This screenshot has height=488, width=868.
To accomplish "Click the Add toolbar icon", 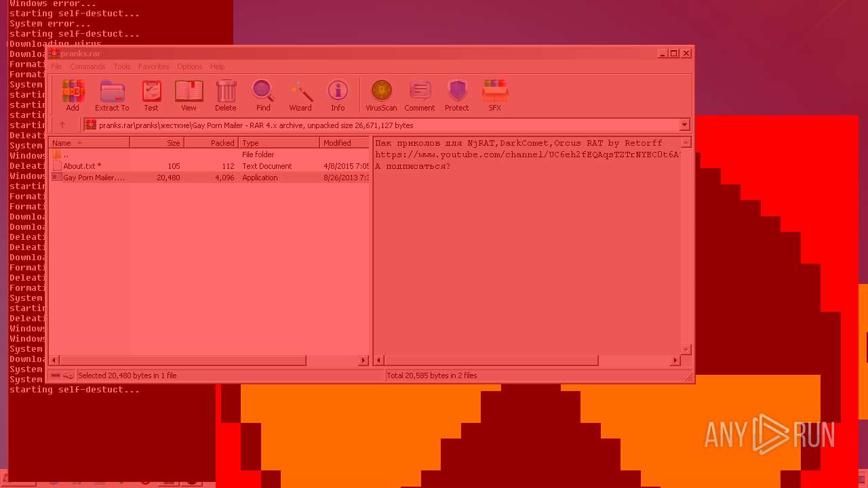I will [73, 96].
